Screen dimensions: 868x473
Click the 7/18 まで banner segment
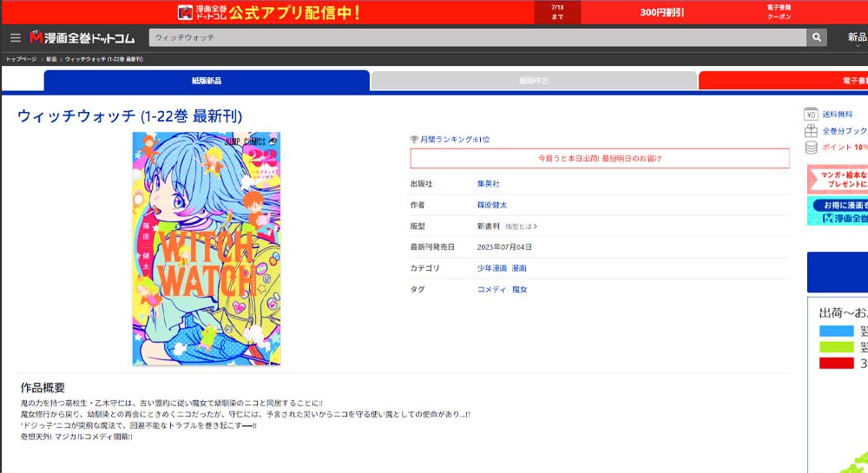557,12
